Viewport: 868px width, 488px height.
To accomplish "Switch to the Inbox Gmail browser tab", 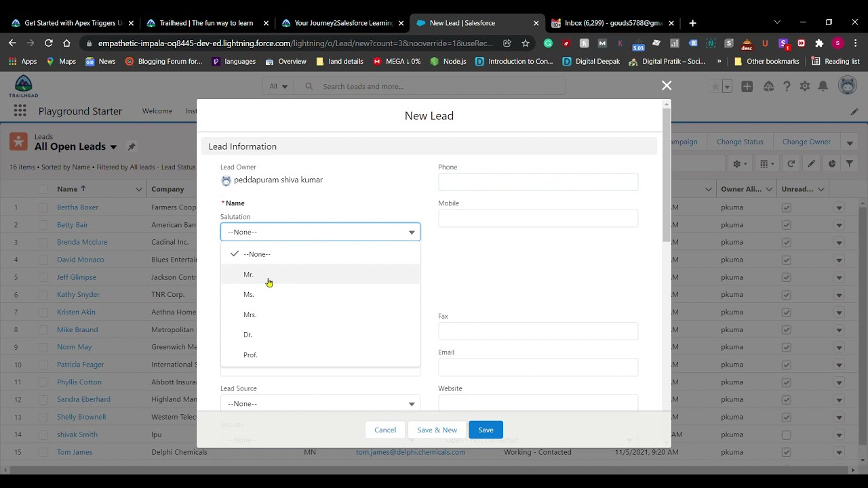I will (613, 23).
